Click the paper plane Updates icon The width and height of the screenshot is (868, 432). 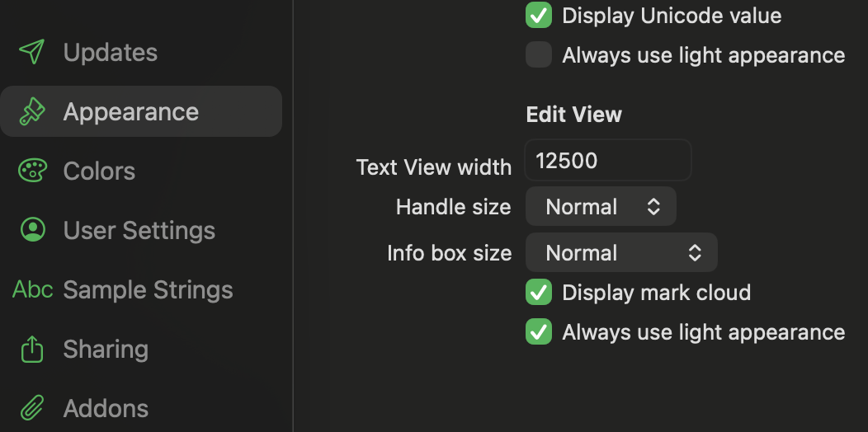pos(32,52)
